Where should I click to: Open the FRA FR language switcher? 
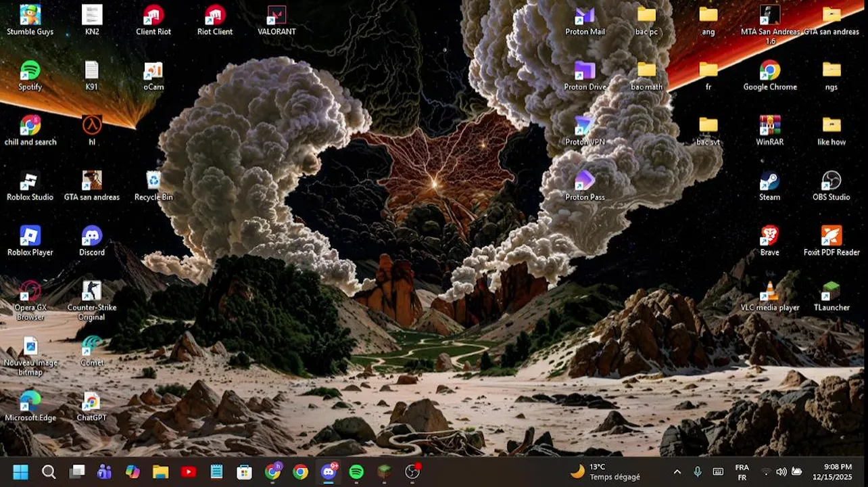[742, 471]
